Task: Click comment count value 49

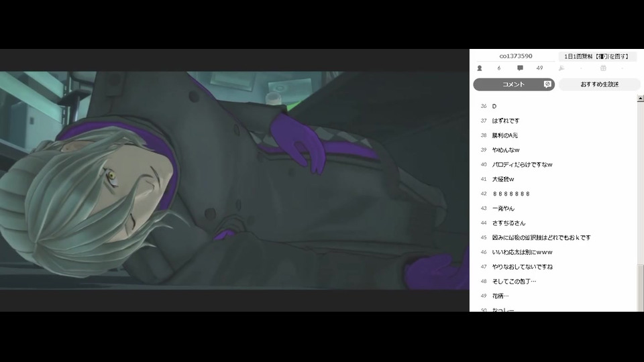Action: [x=539, y=68]
